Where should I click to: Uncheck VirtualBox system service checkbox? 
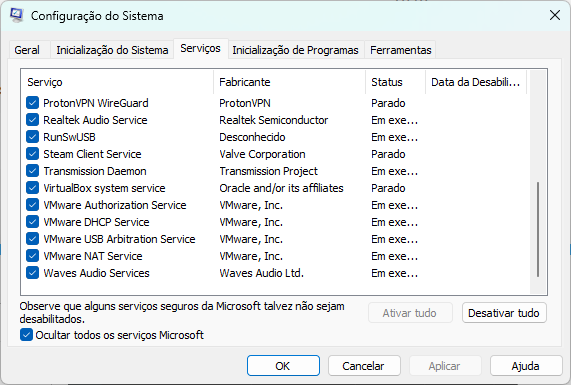32,188
